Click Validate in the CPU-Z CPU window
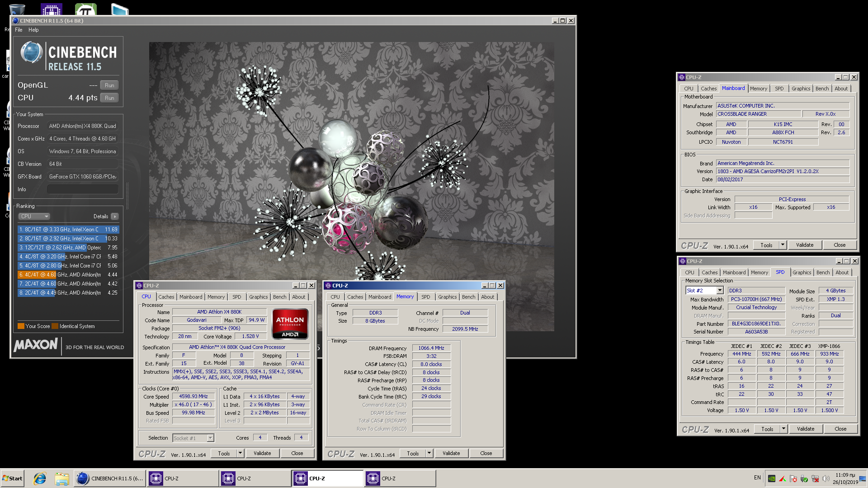Viewport: 868px width, 488px height. pos(262,453)
